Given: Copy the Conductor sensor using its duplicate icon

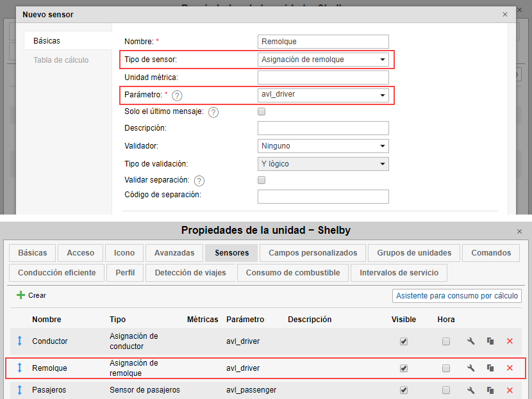Looking at the screenshot, I should click(x=490, y=341).
